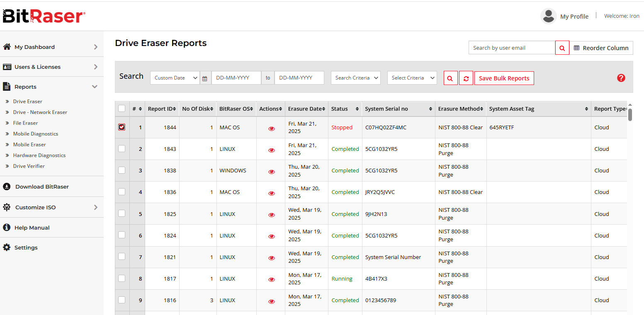View report 1844 via eye icon
The height and width of the screenshot is (315, 644).
tap(272, 128)
